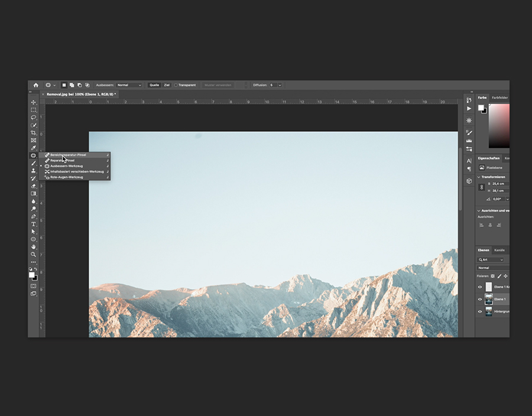Open the Actions play-arrow panel icon
This screenshot has width=532, height=416.
point(469,109)
